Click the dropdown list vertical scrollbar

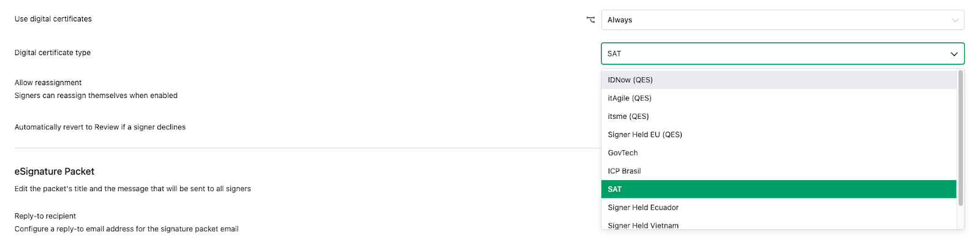(960, 138)
